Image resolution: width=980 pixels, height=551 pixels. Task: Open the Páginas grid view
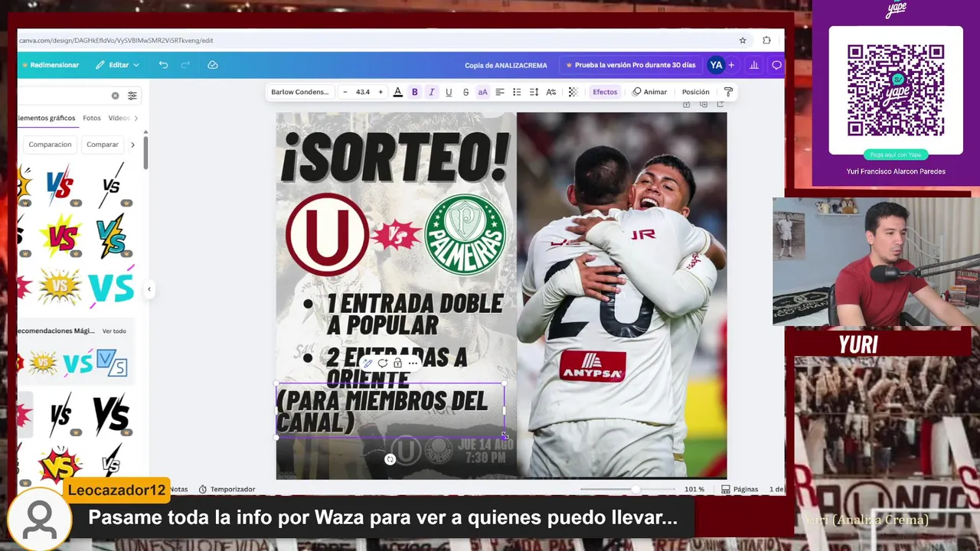[x=740, y=489]
